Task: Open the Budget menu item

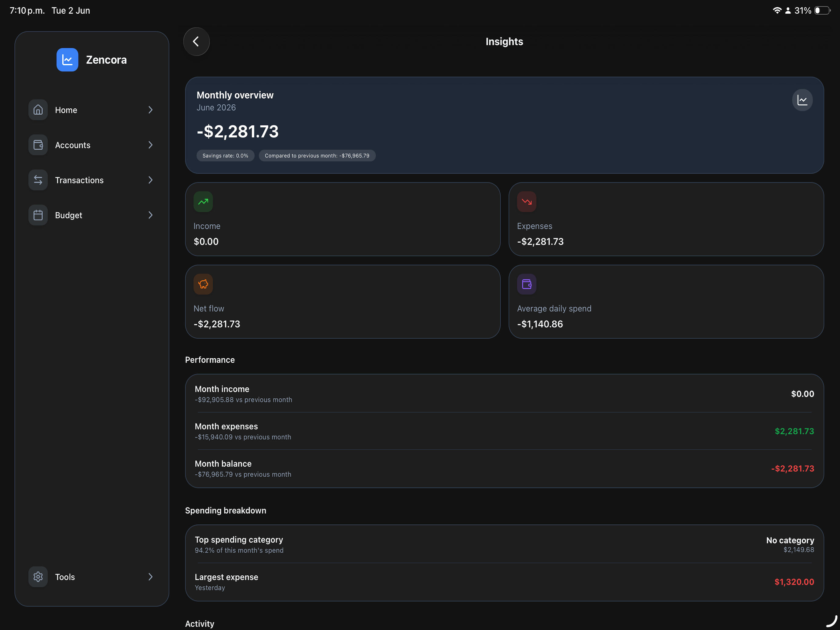Action: 92,215
